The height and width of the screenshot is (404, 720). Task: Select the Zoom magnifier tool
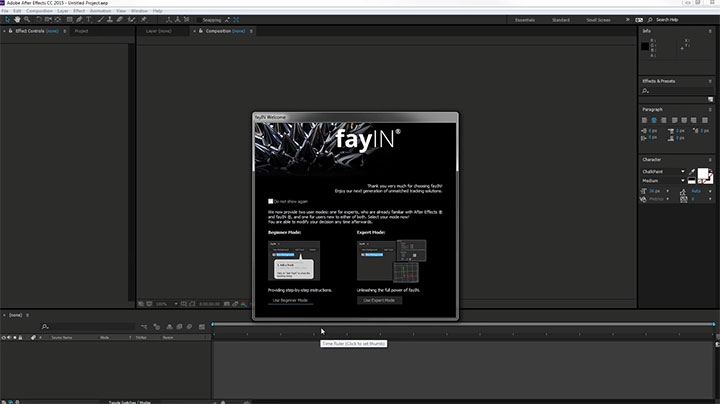27,20
